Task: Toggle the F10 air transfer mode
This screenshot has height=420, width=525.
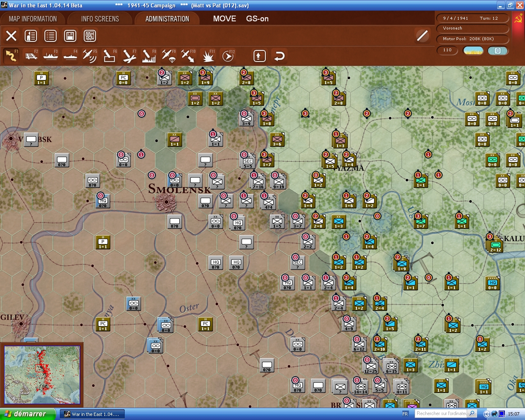Action: [x=188, y=56]
